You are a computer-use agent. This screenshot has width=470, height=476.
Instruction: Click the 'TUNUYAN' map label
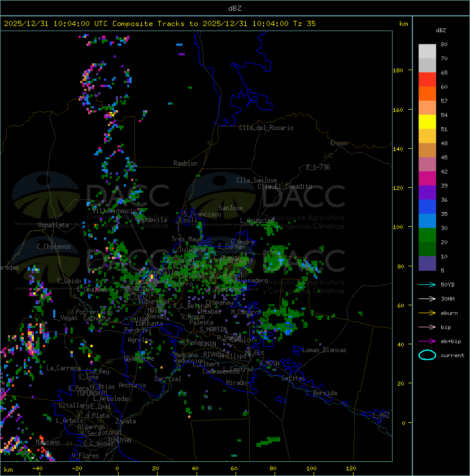click(120, 440)
